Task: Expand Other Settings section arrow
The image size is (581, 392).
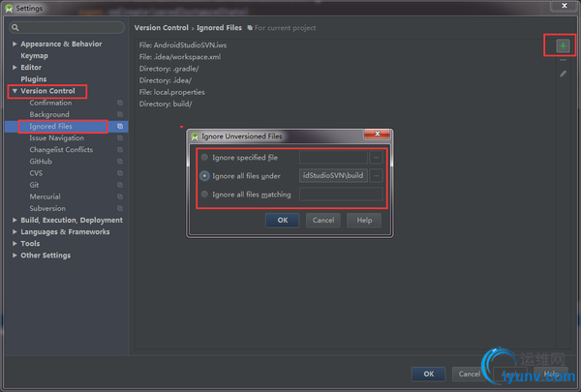Action: point(15,256)
